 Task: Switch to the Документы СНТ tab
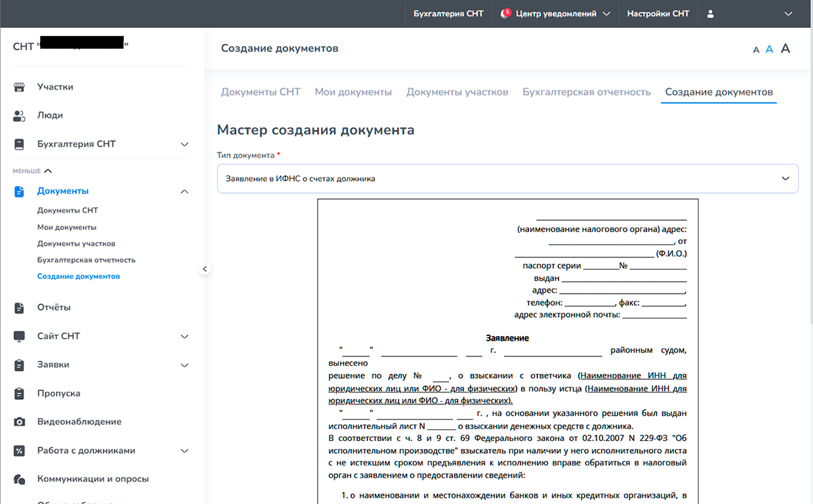point(261,92)
